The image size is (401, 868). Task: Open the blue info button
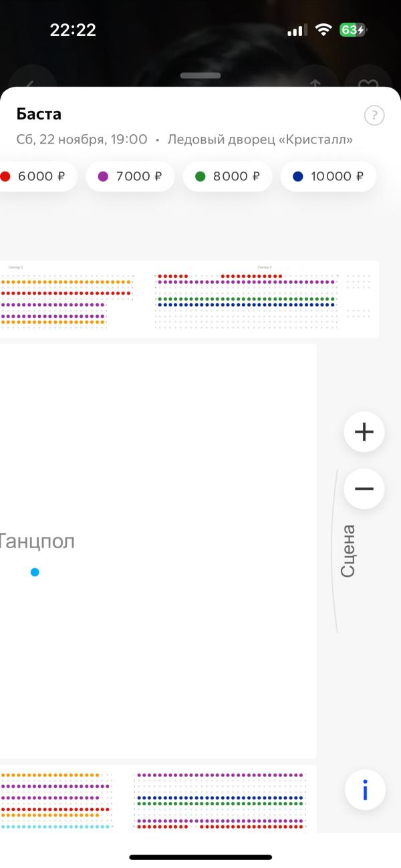365,790
